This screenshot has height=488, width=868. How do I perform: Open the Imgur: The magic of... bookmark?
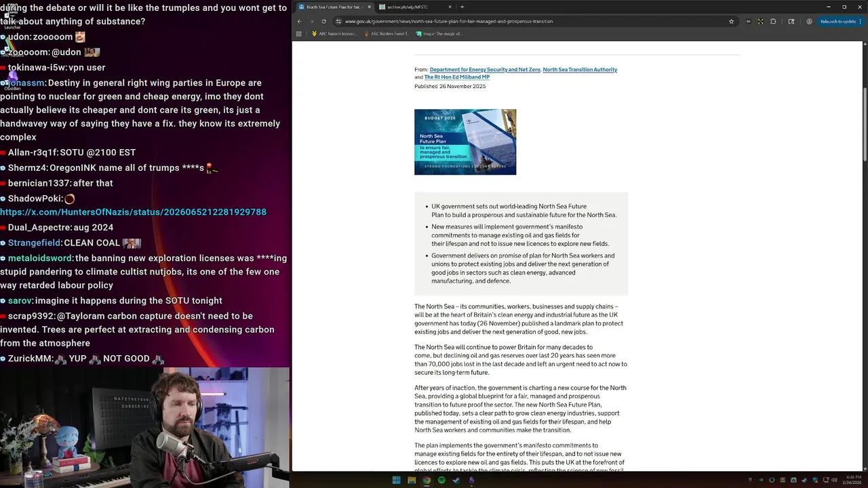[439, 33]
